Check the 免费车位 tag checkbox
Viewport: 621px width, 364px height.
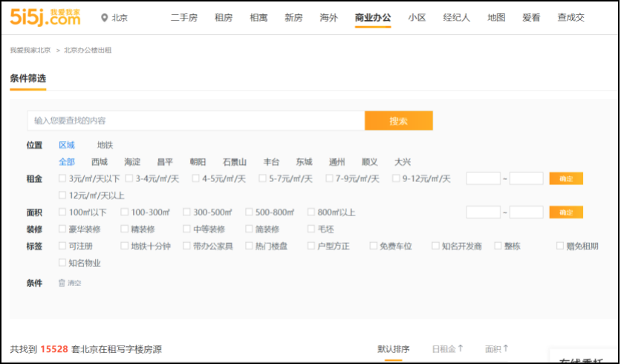373,247
